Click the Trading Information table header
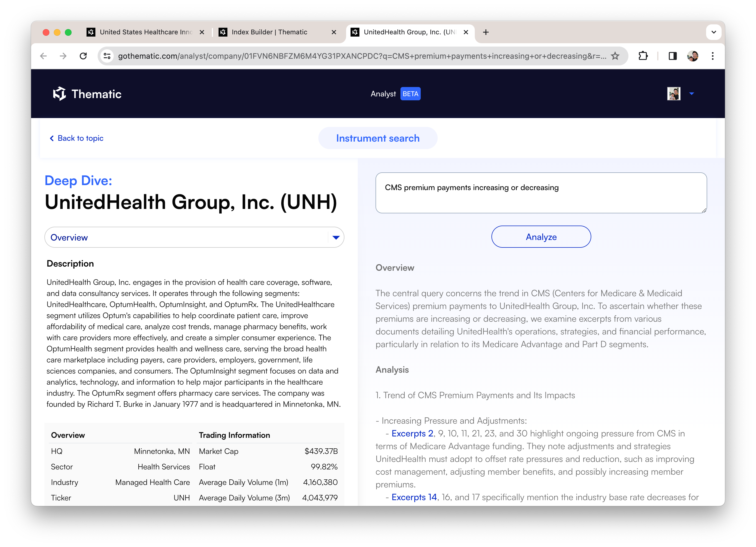The width and height of the screenshot is (756, 547). (234, 435)
